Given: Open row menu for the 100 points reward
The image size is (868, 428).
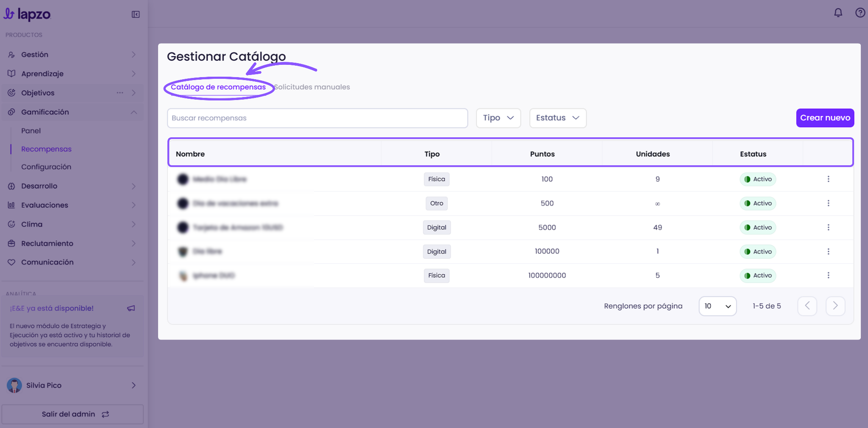Looking at the screenshot, I should point(828,179).
